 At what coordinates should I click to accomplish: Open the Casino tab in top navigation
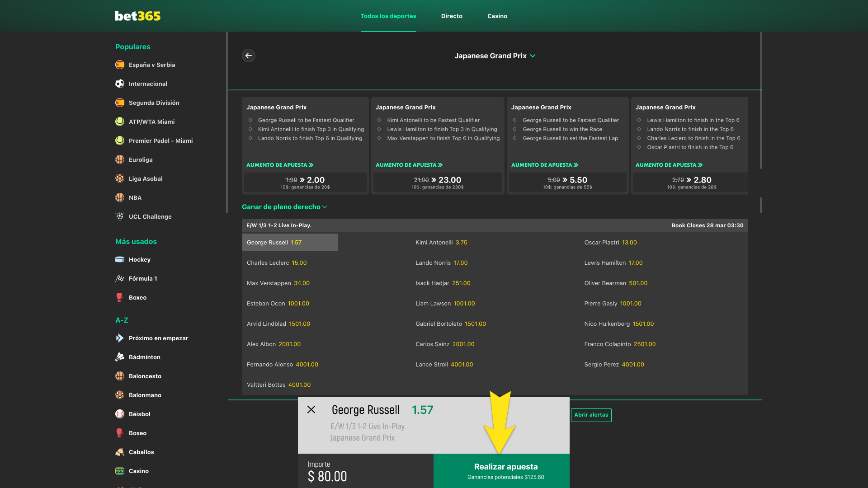[497, 16]
